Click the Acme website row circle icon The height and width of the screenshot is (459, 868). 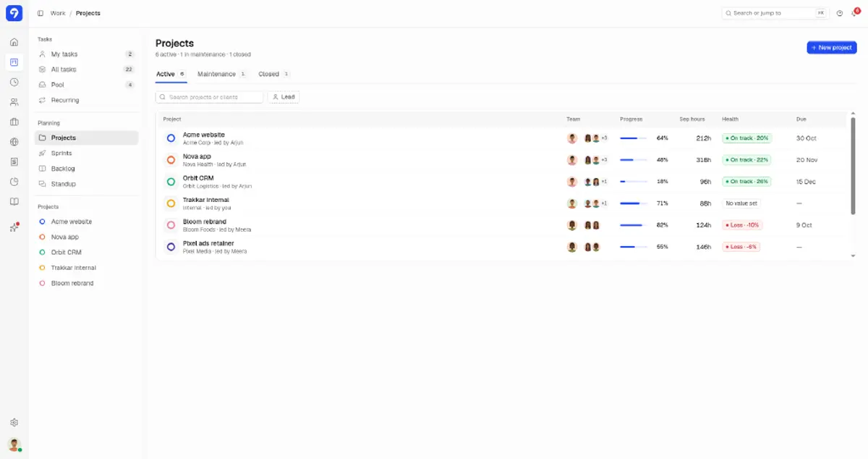(x=171, y=138)
